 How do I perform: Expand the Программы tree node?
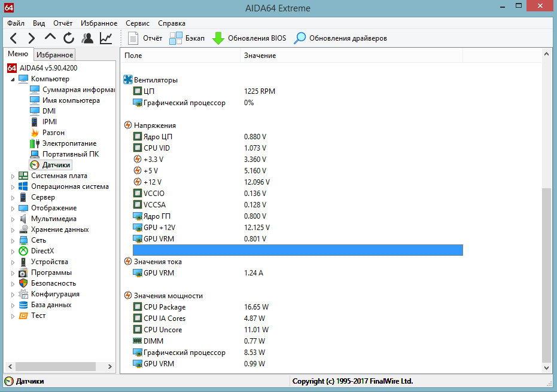[x=13, y=273]
